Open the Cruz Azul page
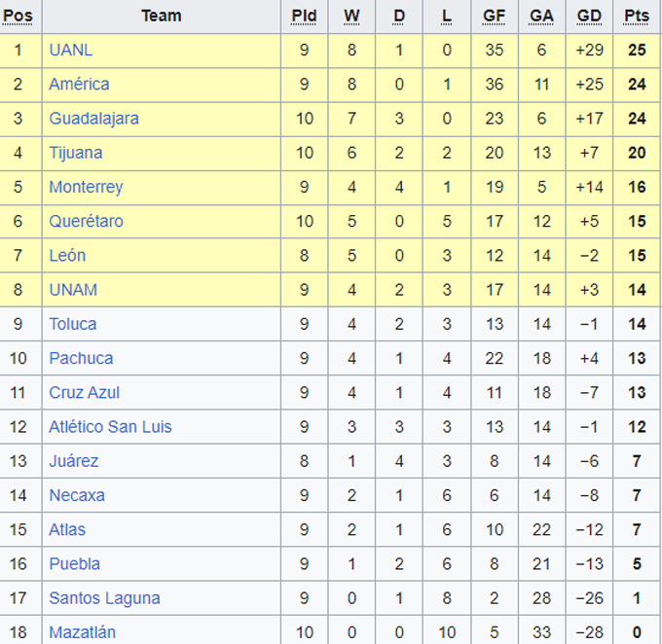Viewport: 662px width, 644px height. (x=85, y=392)
